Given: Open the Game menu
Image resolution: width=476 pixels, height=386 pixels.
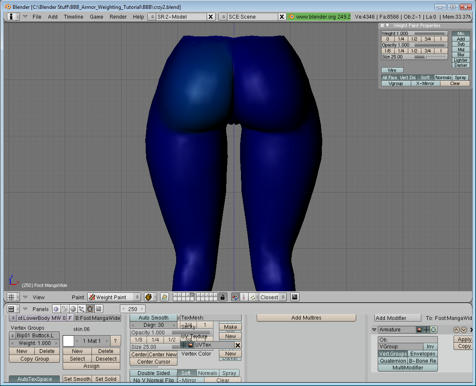Looking at the screenshot, I should point(96,17).
